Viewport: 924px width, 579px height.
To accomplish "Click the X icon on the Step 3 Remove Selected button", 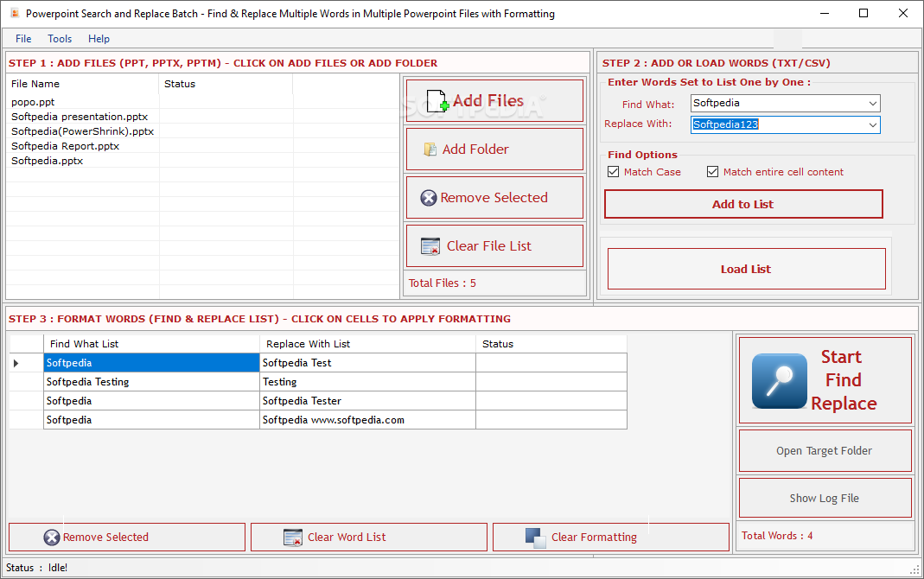I will (x=52, y=538).
